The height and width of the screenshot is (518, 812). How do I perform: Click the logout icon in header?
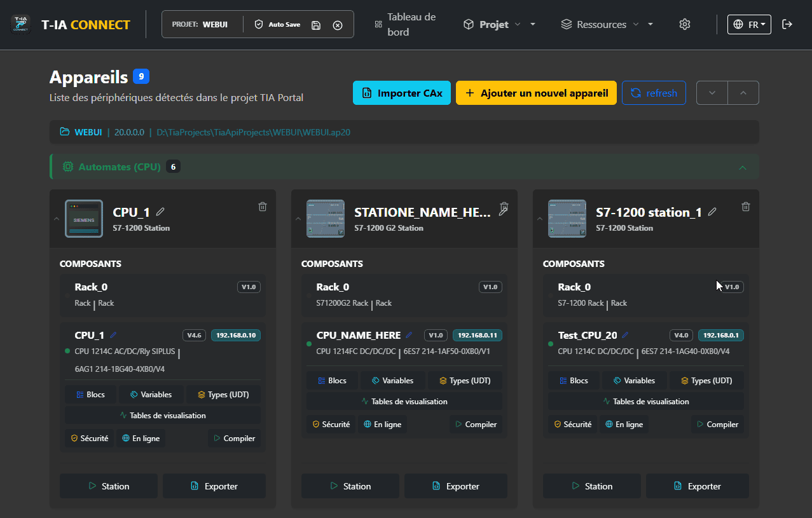pos(787,24)
